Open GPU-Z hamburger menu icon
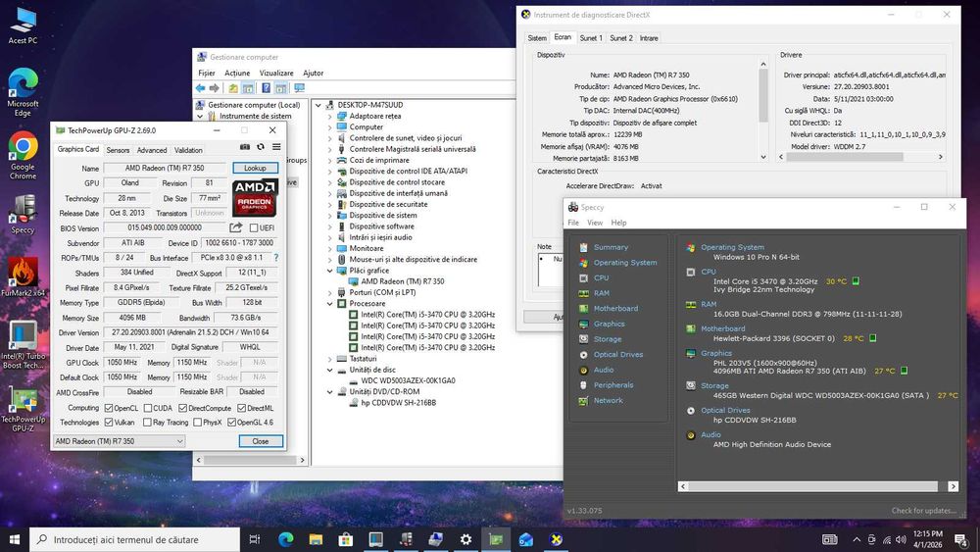The width and height of the screenshot is (980, 552). (276, 147)
